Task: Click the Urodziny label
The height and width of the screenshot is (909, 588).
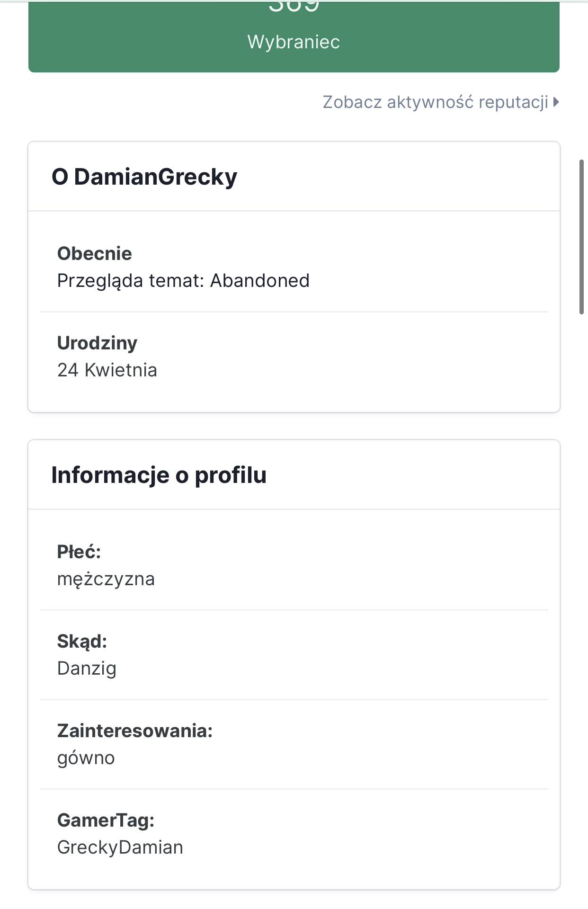Action: click(97, 343)
